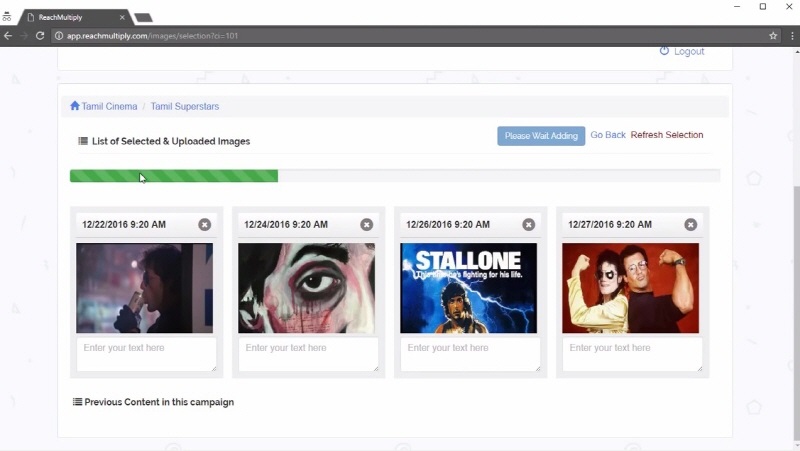Click the 12/24/2016 9:20 AM date label
800x451 pixels.
click(x=286, y=224)
